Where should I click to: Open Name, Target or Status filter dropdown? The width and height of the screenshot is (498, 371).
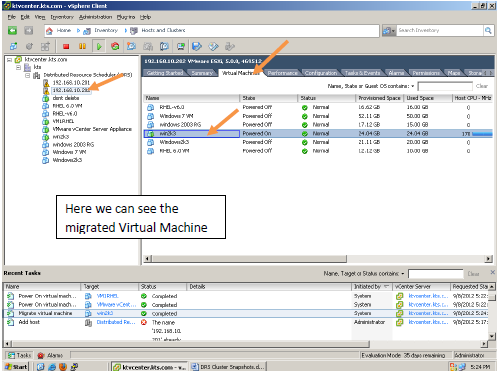point(403,274)
